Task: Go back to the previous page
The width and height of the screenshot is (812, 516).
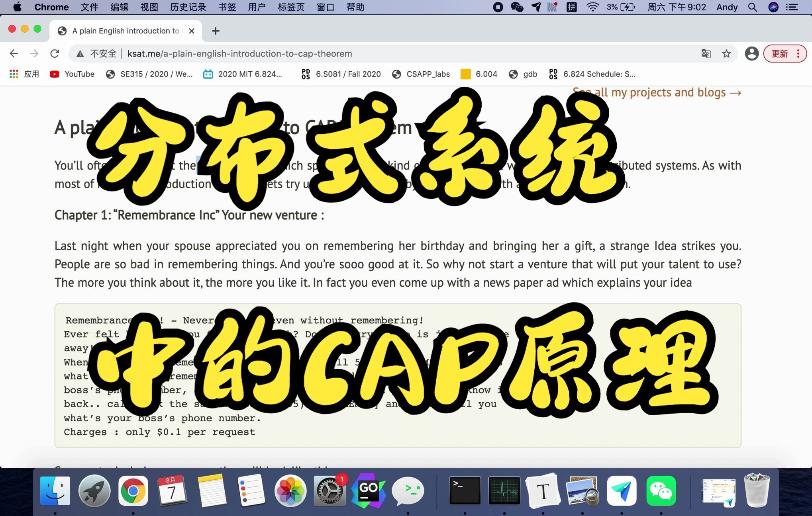Action: coord(14,53)
